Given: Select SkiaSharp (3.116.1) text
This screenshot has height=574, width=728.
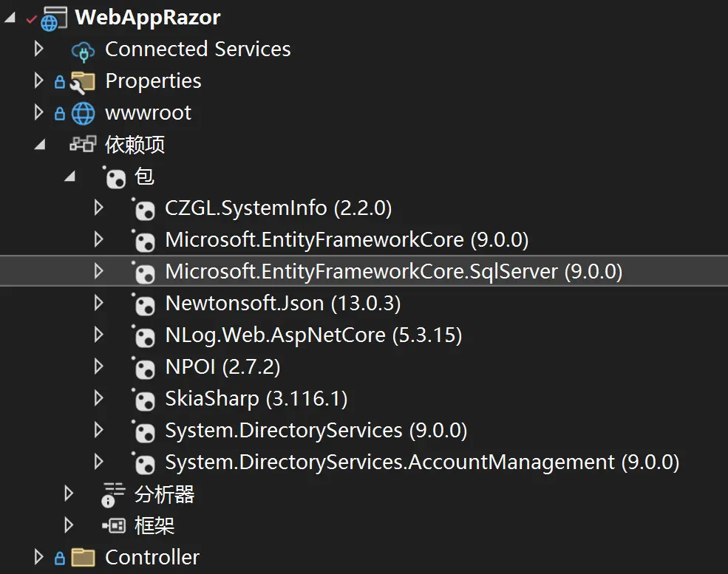Looking at the screenshot, I should [x=256, y=399].
